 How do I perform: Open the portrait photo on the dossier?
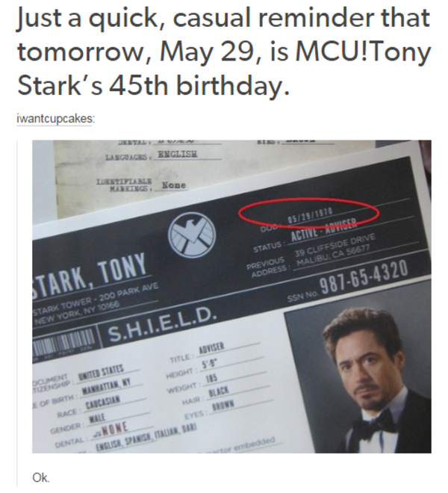point(358,382)
